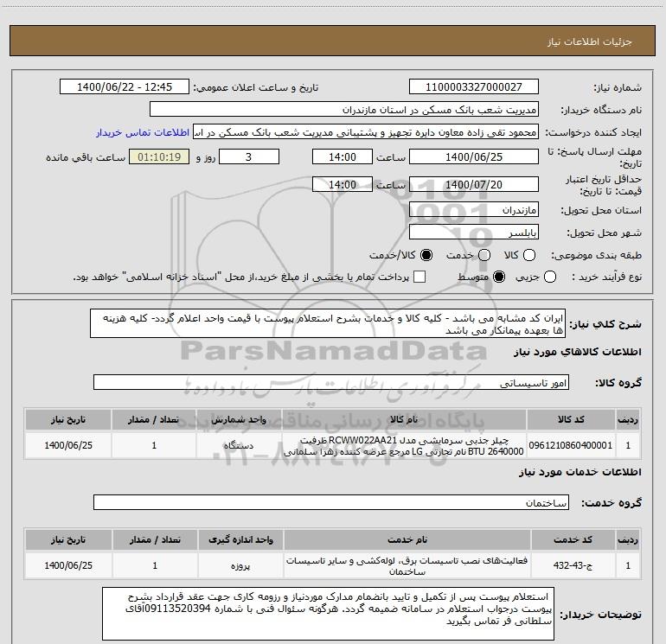The width and height of the screenshot is (666, 644).
Task: Click the گروه خدمت field ساختمان
Action: click(331, 502)
